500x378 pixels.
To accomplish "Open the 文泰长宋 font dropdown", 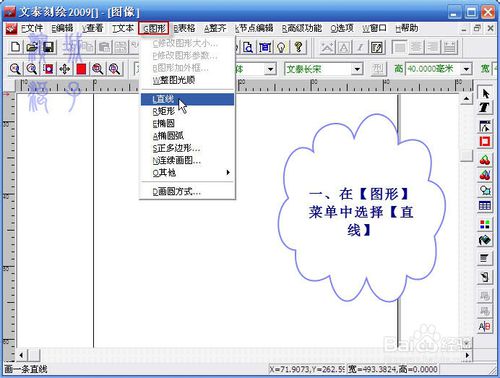I will pyautogui.click(x=357, y=69).
